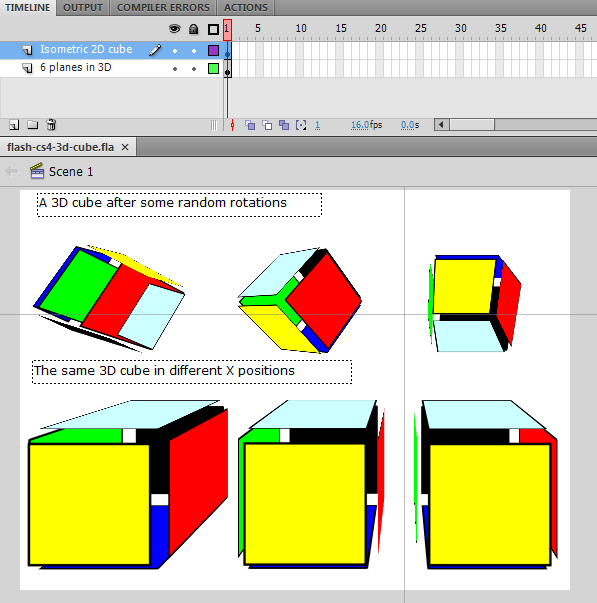Click Scene 1 in the edit bar
The height and width of the screenshot is (603, 597).
pos(71,172)
